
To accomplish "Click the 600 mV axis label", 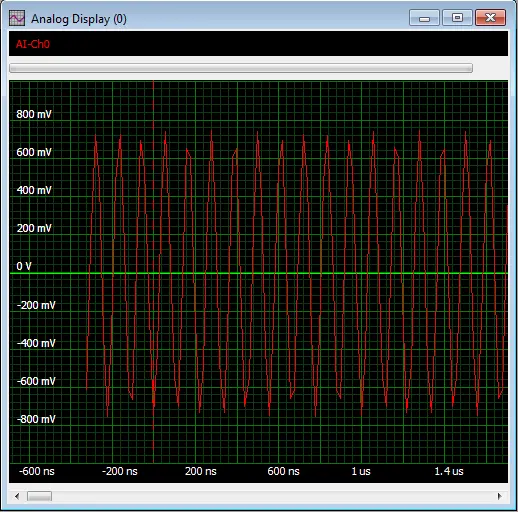I will [x=34, y=152].
